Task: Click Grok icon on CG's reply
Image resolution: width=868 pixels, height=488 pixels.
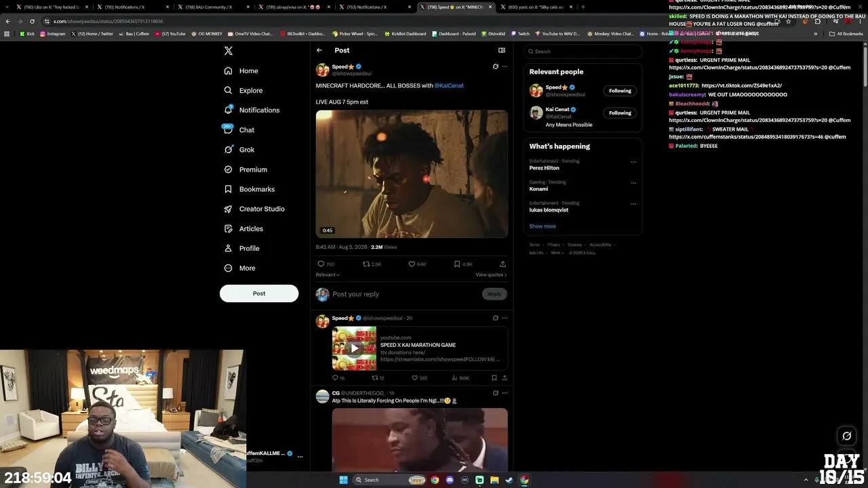Action: pos(495,393)
